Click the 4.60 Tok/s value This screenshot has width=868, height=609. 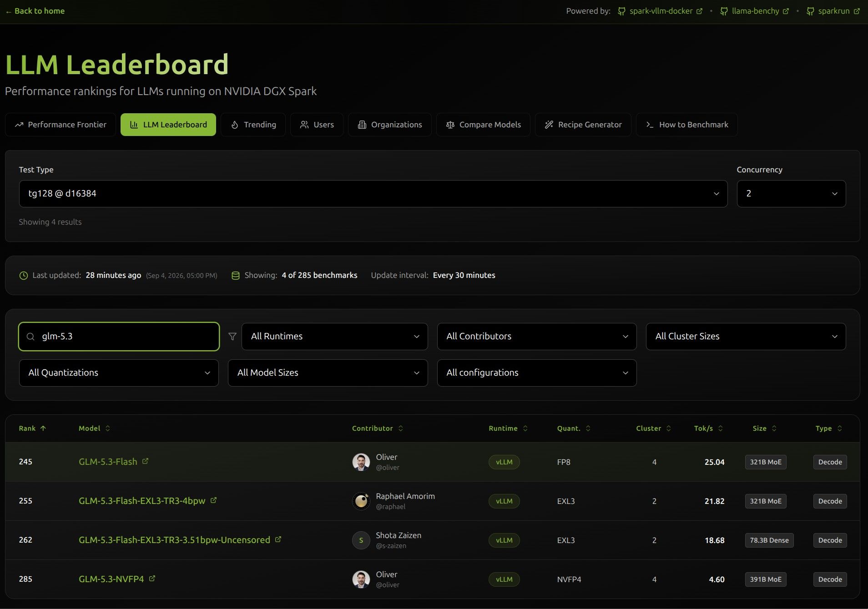point(717,579)
